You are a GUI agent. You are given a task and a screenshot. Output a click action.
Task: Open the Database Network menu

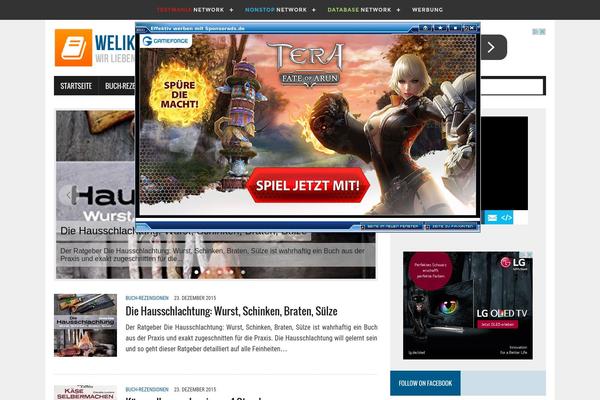pos(364,10)
